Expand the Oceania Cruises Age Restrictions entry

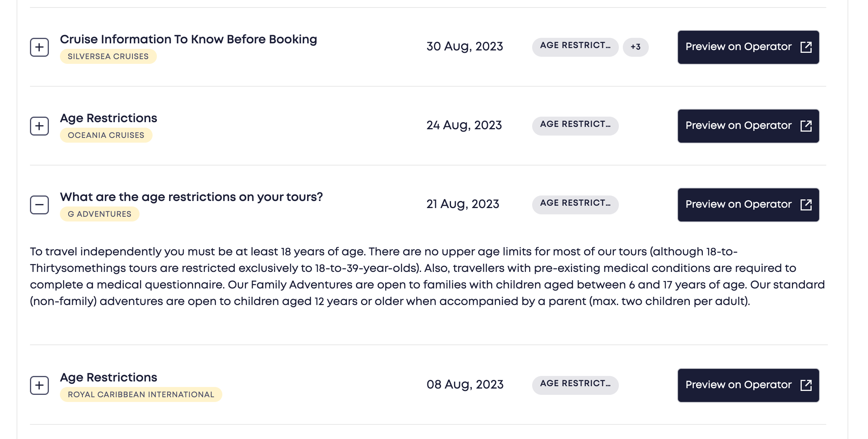39,126
